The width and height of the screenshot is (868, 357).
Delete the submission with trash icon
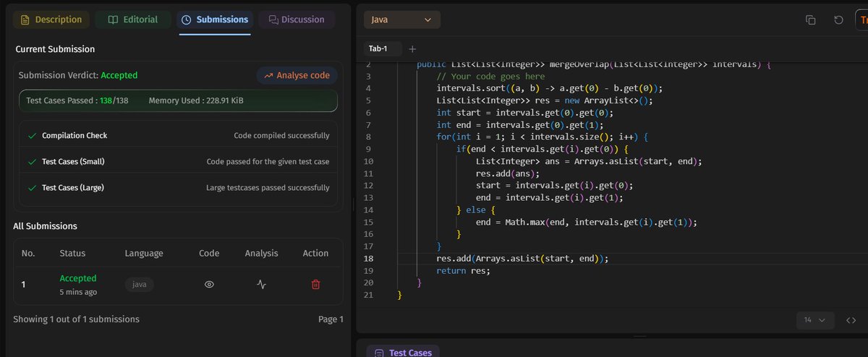click(x=315, y=285)
